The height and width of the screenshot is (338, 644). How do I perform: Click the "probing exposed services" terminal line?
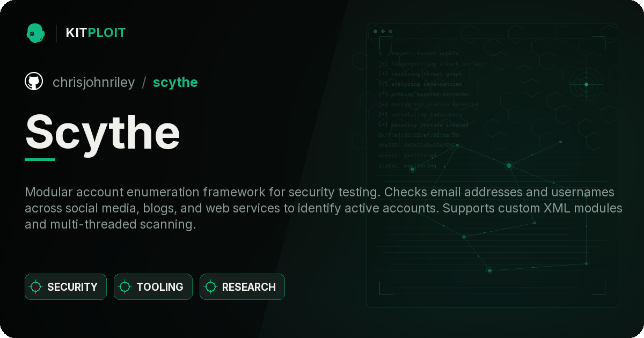pos(423,94)
